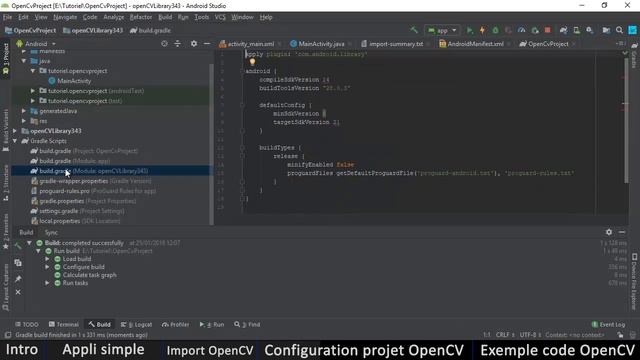Expand openCVLibrary343 module node
Image resolution: width=640 pixels, height=360 pixels.
tap(15, 131)
